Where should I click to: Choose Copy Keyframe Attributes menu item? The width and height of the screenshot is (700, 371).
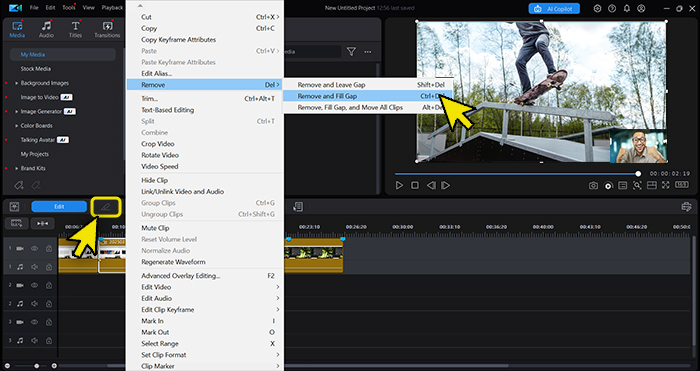205,40
